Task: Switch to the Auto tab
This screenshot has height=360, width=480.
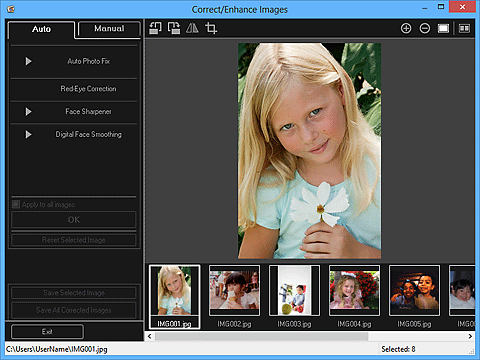Action: 41,29
